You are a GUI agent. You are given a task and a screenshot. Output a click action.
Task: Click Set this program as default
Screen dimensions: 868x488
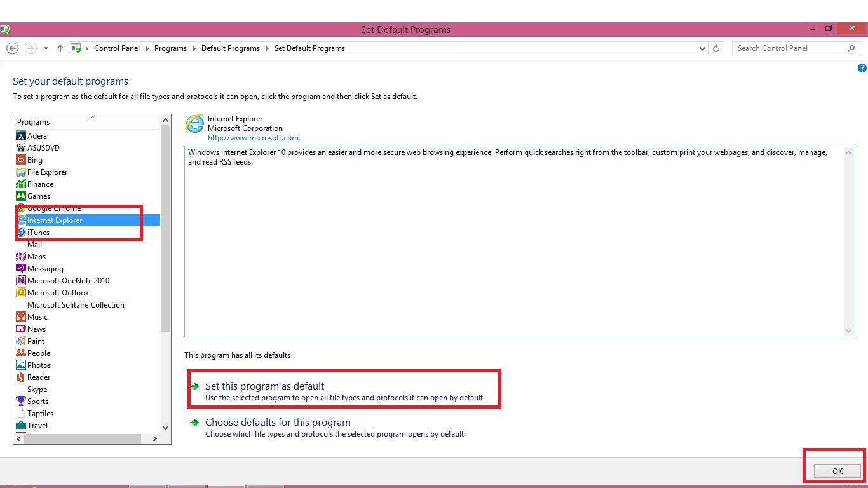[264, 386]
